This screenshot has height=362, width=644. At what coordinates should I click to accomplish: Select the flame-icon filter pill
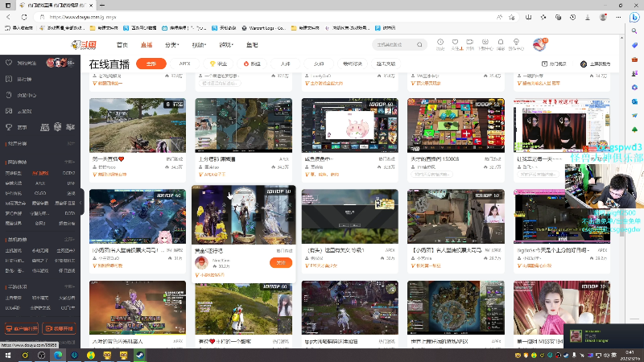point(252,64)
